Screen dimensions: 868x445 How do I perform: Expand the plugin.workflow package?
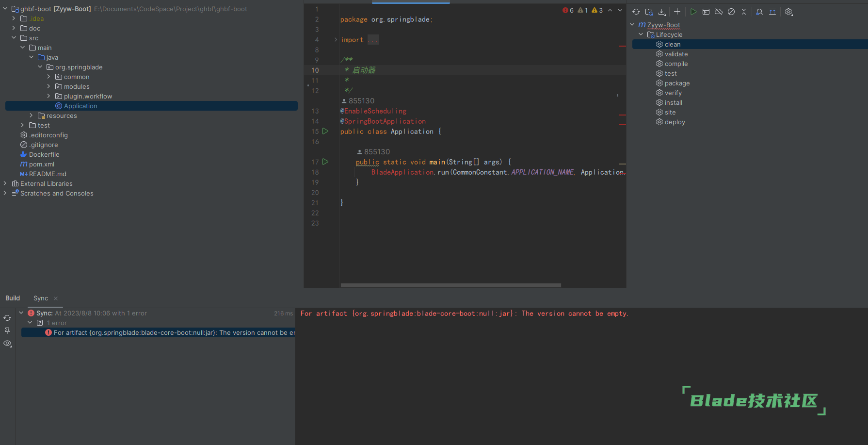coord(48,96)
